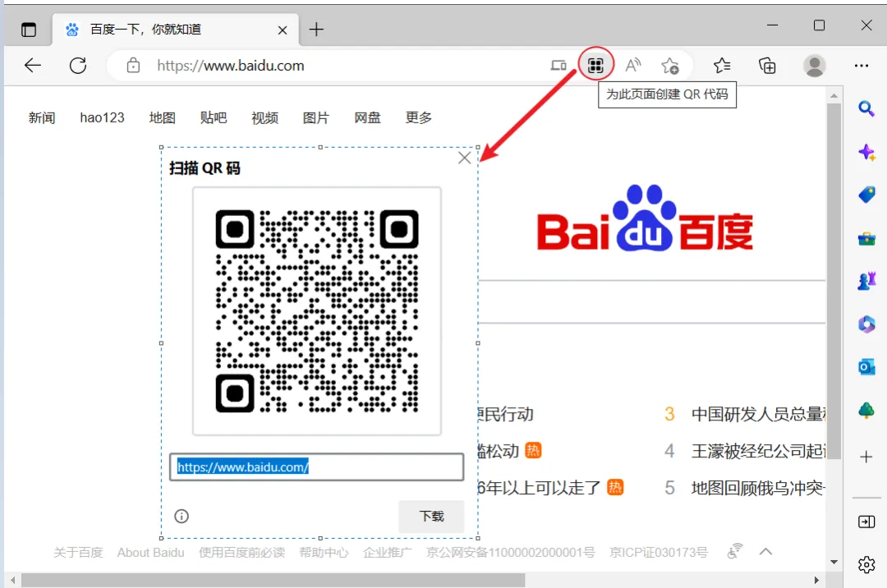Toggle the sidebar open panel button
The width and height of the screenshot is (887, 588).
866,521
